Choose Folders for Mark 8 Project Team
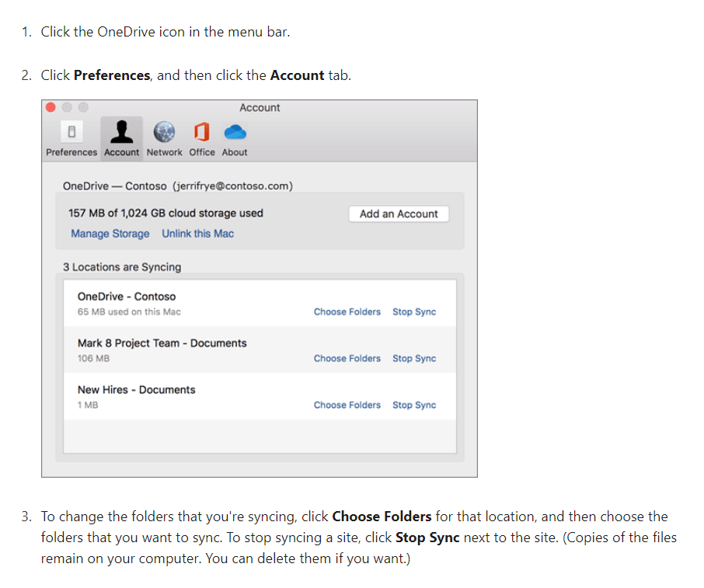The height and width of the screenshot is (588, 704). click(347, 359)
